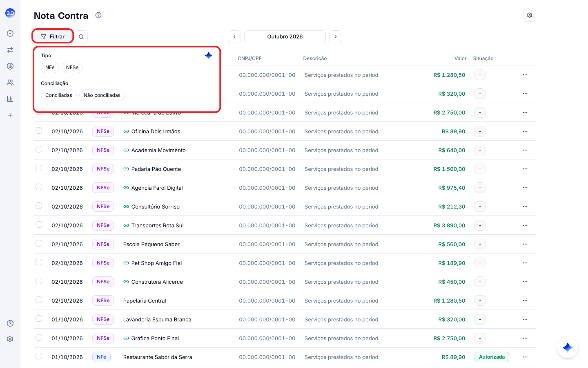Open the bar chart reports sidebar icon
The height and width of the screenshot is (368, 588).
[x=10, y=99]
